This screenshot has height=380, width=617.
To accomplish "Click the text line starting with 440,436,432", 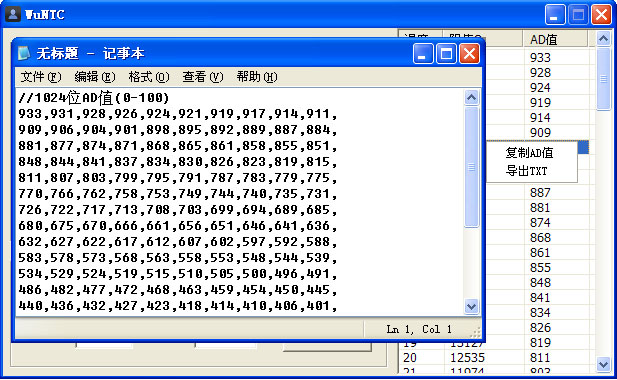I will point(177,306).
